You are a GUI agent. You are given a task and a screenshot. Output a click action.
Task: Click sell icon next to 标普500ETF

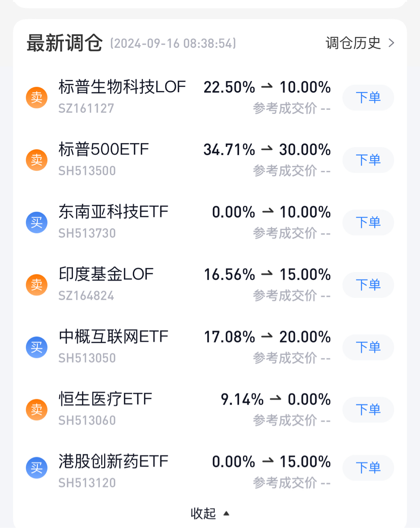(37, 160)
